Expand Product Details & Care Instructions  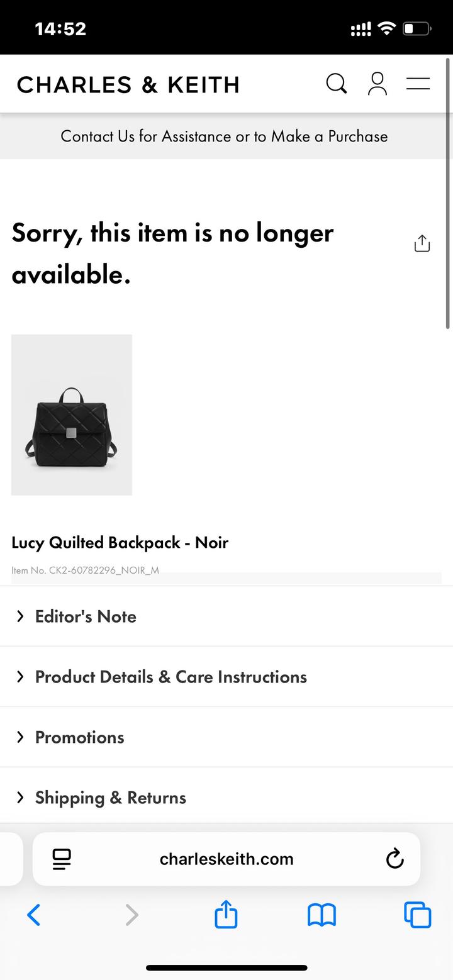(x=171, y=677)
